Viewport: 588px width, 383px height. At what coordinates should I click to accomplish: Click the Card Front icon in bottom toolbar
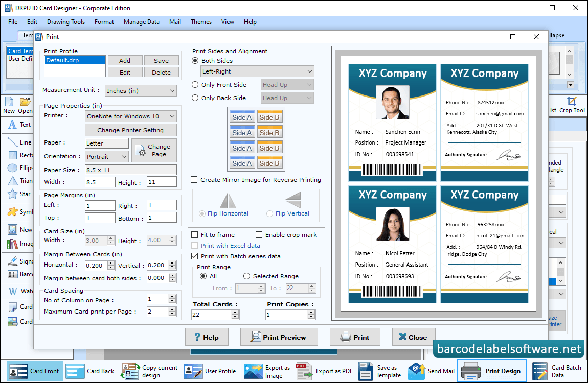[17, 371]
